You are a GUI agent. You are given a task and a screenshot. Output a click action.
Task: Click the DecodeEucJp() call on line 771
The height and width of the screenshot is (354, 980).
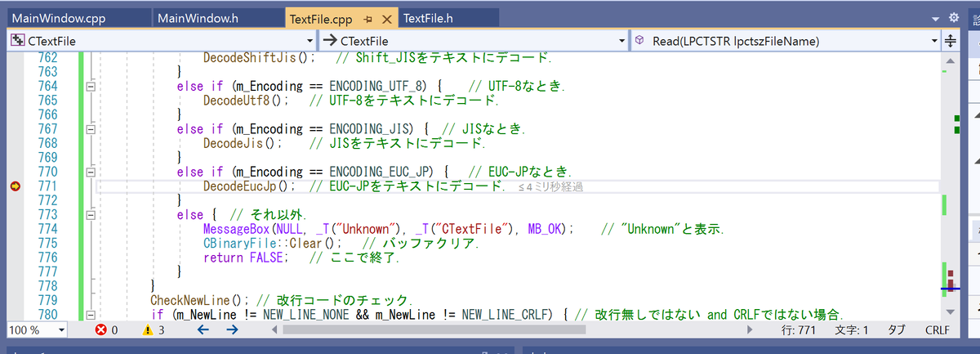click(x=249, y=186)
